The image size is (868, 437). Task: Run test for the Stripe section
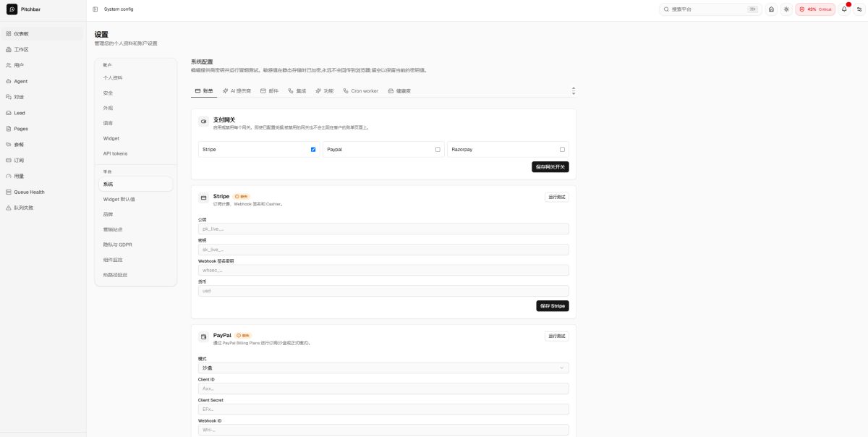(557, 197)
